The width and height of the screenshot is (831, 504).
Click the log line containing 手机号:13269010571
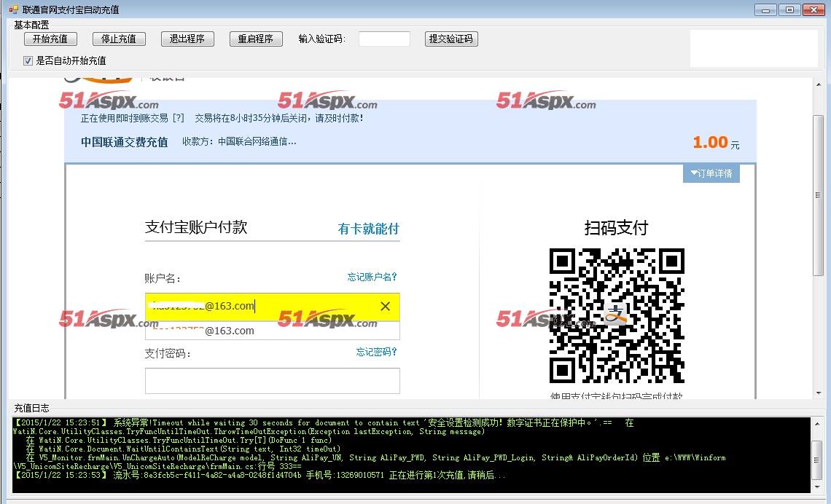[260, 475]
